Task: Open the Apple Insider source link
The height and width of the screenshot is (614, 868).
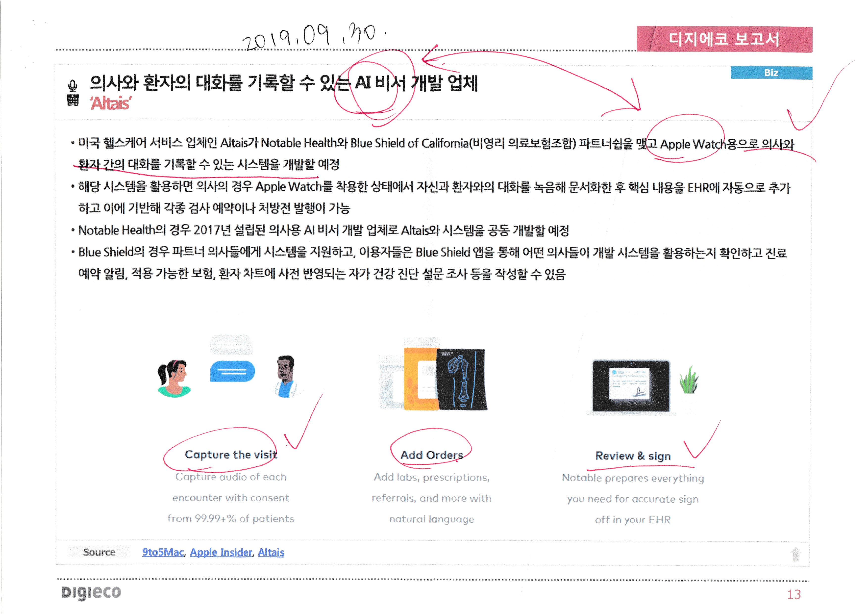Action: tap(221, 552)
